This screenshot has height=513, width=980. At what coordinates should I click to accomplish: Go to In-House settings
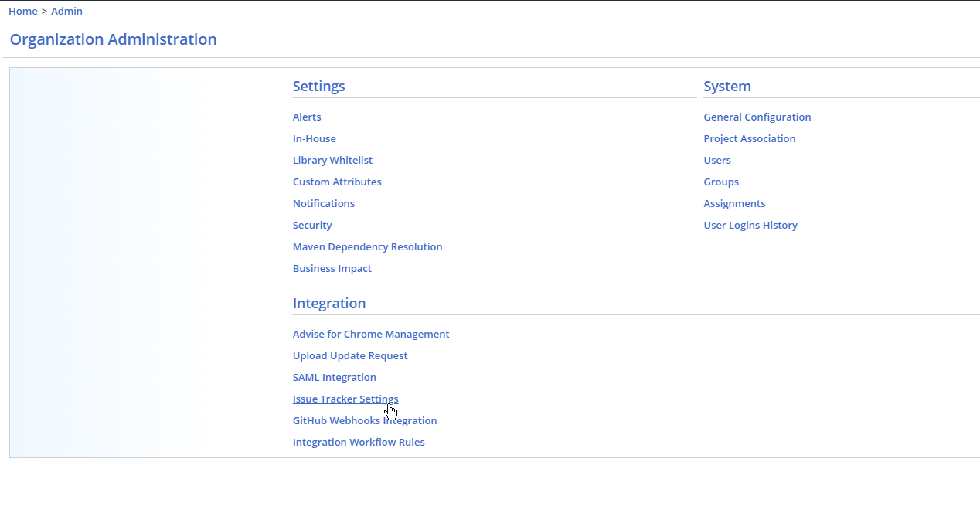[x=314, y=139]
